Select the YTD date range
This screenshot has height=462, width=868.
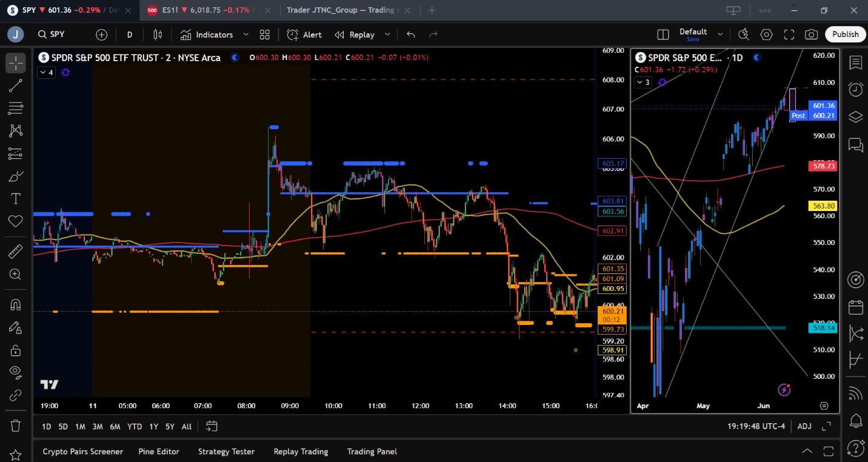(x=135, y=427)
